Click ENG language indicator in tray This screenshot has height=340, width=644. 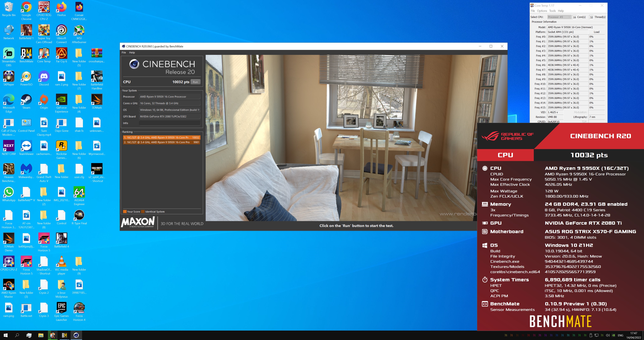point(620,335)
